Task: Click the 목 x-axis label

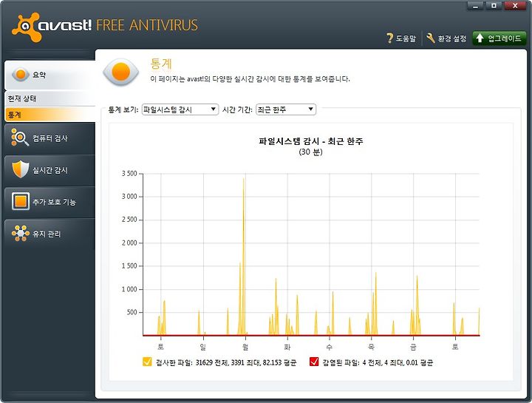Action: [371, 347]
